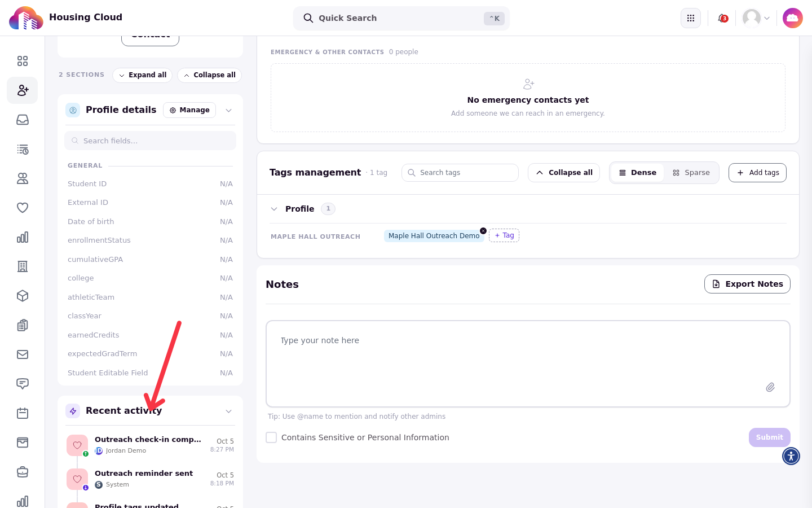This screenshot has height=508, width=812.
Task: Open the scheduled list sidebar icon
Action: tap(23, 149)
